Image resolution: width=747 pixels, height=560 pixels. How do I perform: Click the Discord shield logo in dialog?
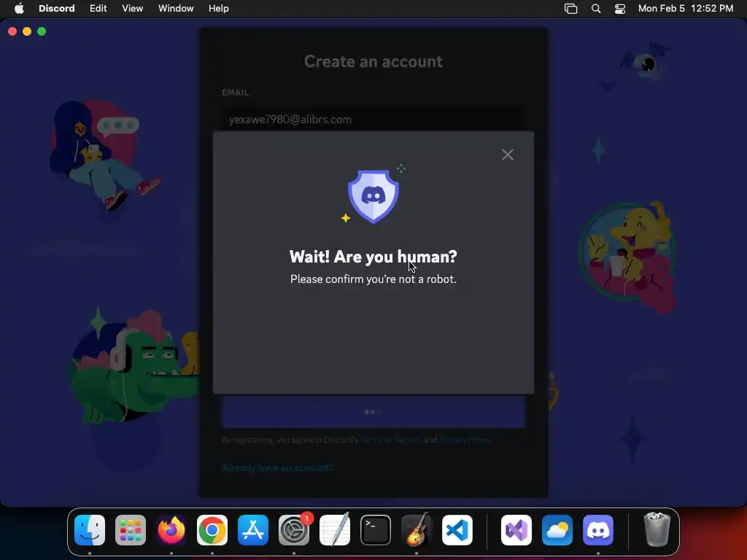point(373,196)
